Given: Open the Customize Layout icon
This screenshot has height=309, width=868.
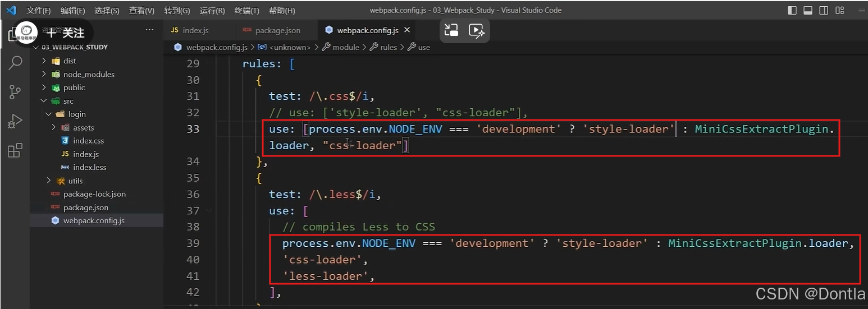Looking at the screenshot, I should coord(840,10).
